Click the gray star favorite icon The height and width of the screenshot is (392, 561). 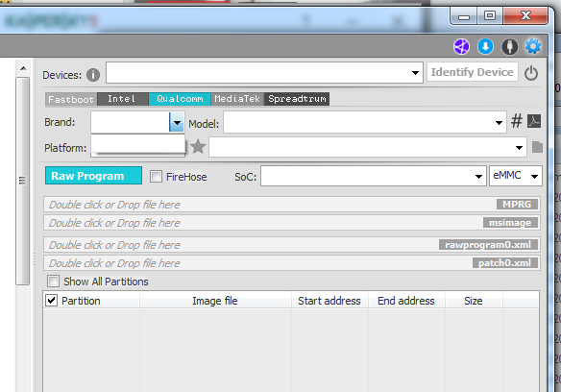198,146
